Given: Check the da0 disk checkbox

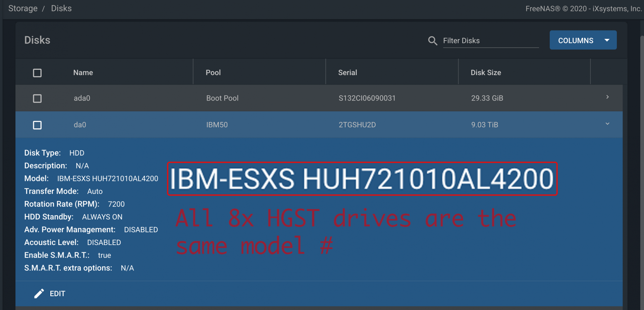Looking at the screenshot, I should point(37,125).
